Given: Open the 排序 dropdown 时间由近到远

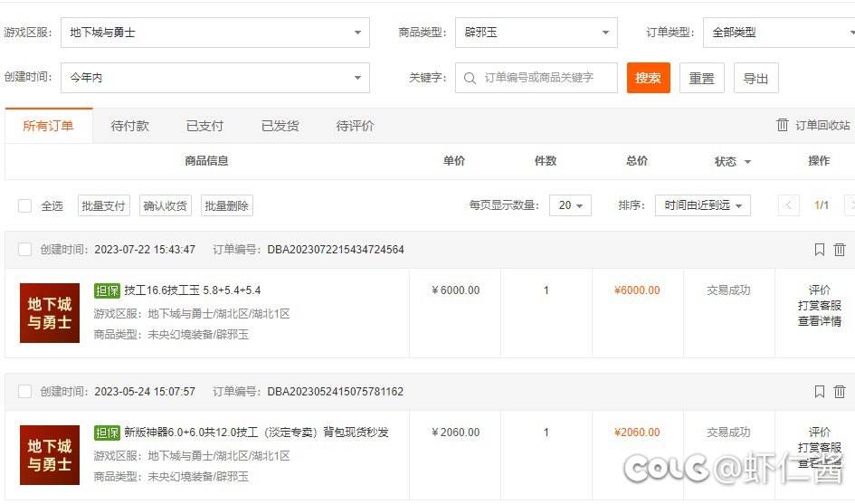Looking at the screenshot, I should click(703, 205).
